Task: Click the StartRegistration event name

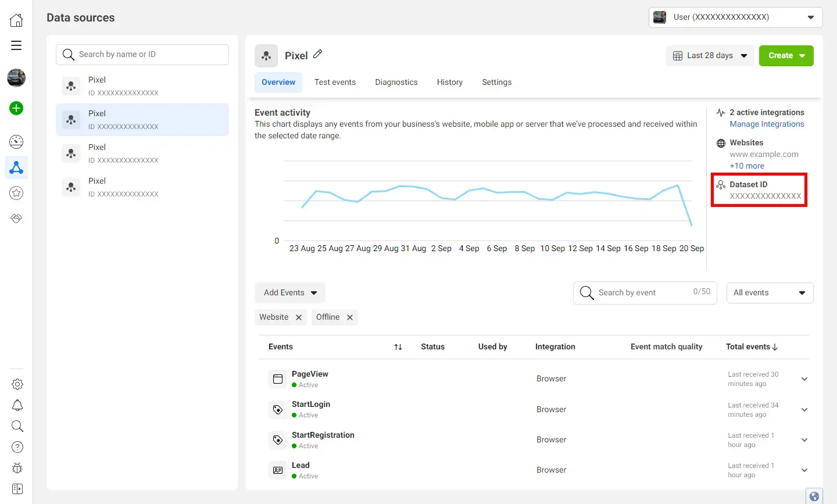Action: click(x=323, y=435)
